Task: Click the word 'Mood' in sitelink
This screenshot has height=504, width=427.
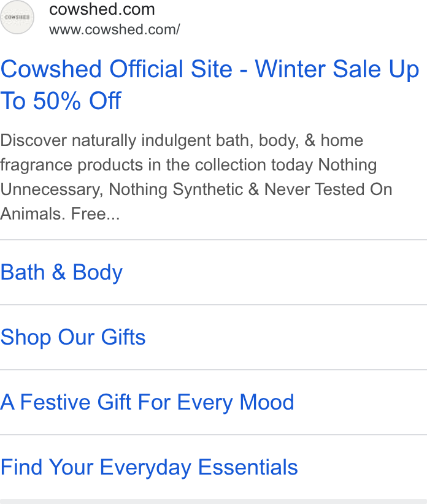Action: tap(267, 402)
